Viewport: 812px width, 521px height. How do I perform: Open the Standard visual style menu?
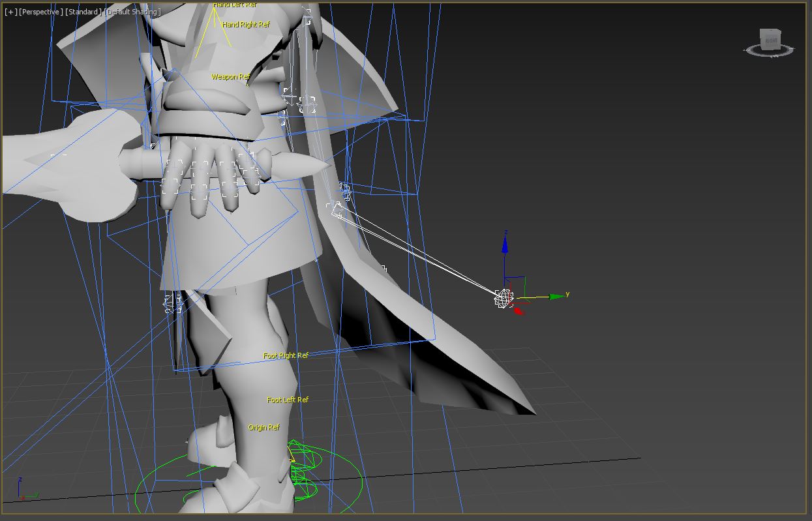[x=83, y=12]
